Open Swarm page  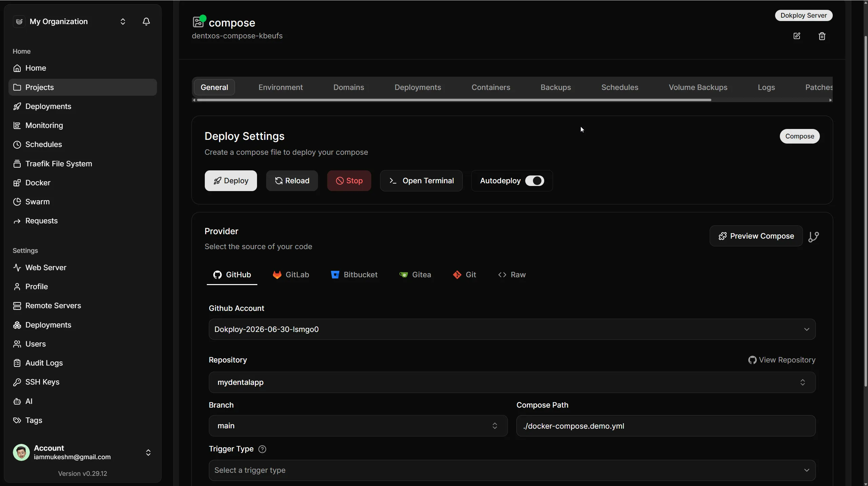[83, 202]
